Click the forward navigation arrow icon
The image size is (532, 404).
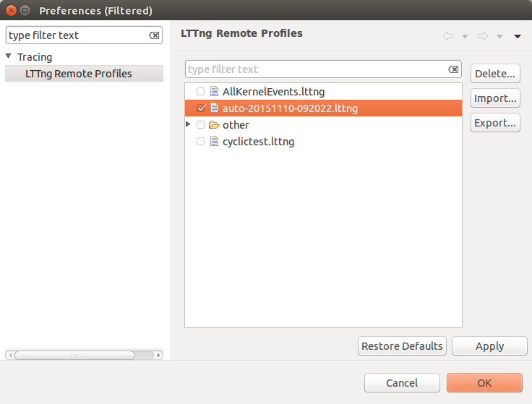[x=483, y=36]
